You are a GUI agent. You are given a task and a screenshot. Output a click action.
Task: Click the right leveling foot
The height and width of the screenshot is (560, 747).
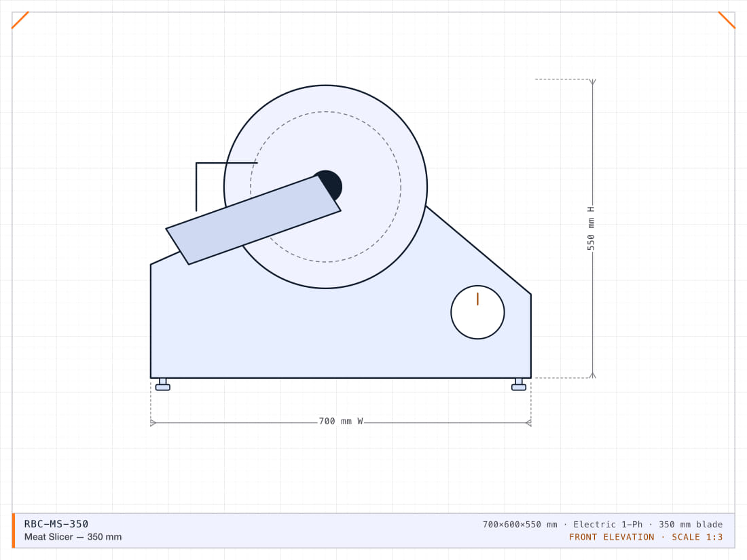click(x=519, y=385)
